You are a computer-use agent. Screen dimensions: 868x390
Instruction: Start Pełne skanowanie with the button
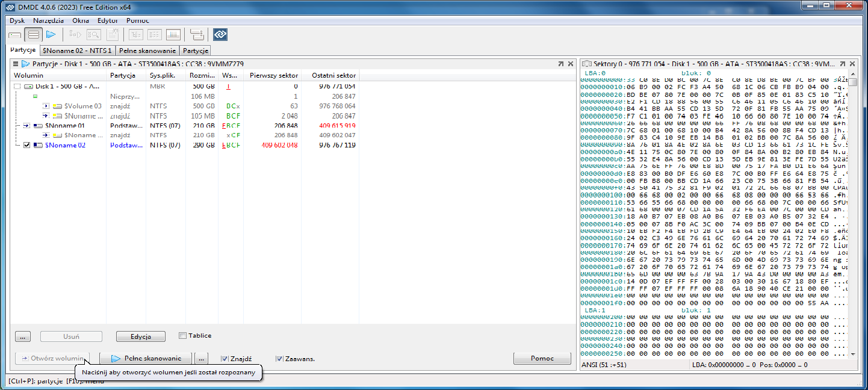[x=145, y=358]
